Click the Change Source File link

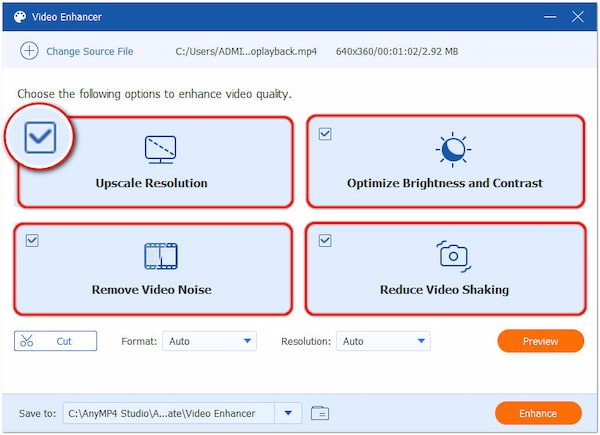[x=91, y=51]
